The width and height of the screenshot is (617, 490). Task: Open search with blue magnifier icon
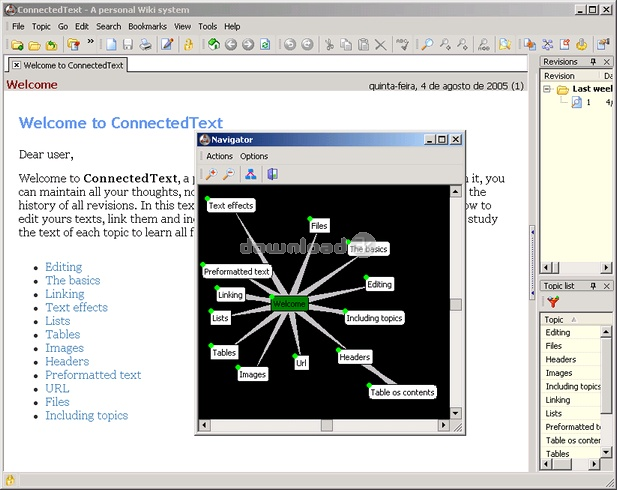point(427,44)
